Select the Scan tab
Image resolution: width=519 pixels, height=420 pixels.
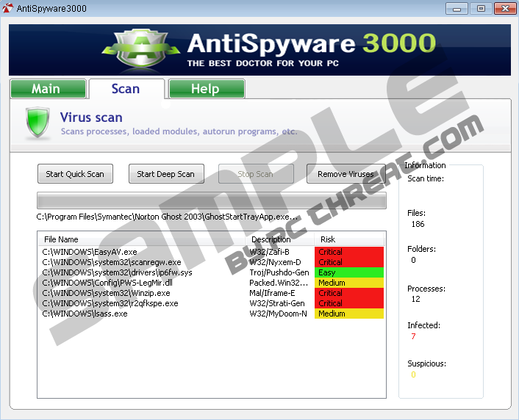click(x=126, y=89)
